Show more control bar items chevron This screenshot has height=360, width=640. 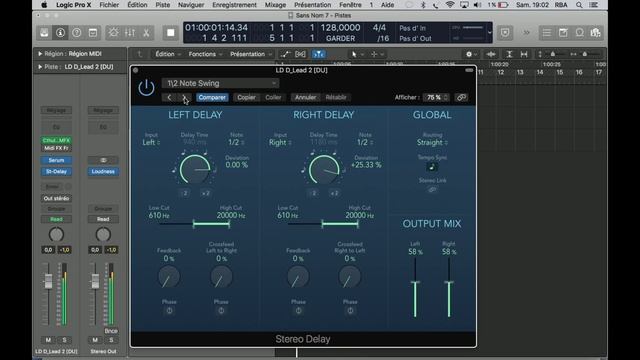527,33
